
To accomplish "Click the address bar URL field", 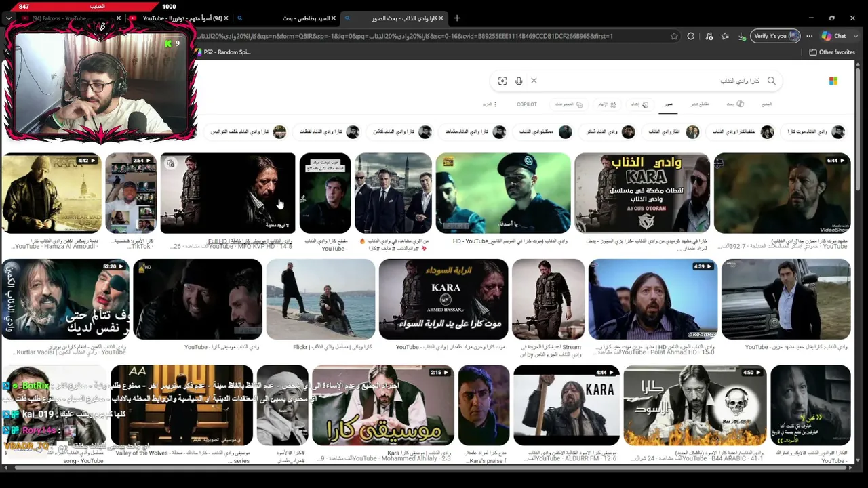I will pyautogui.click(x=434, y=36).
